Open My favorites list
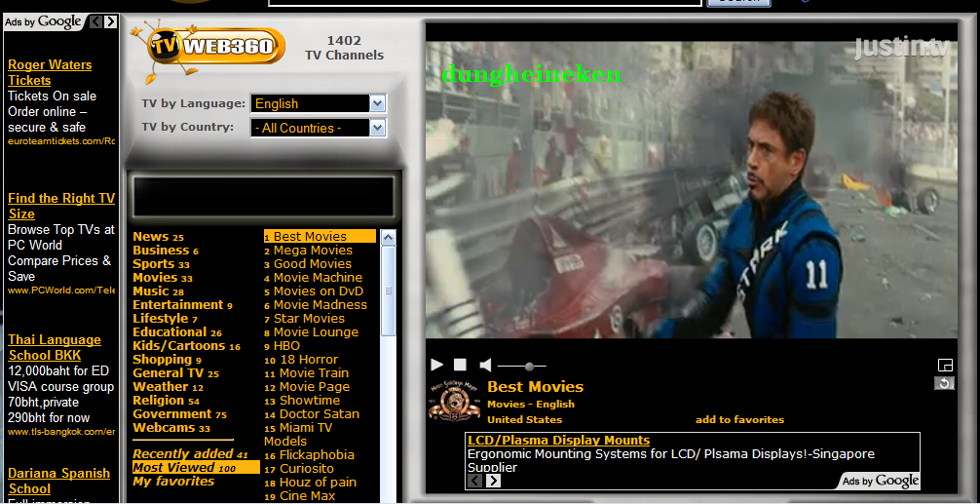The image size is (980, 504). [173, 482]
